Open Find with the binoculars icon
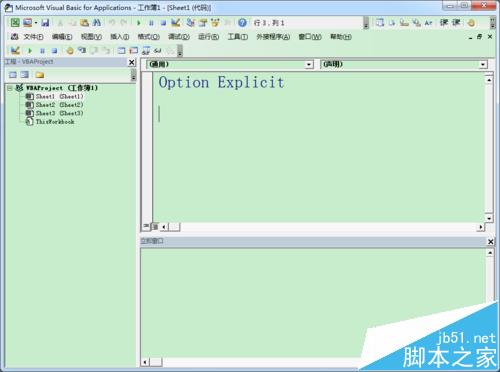Viewport: 500px width, 372px height. pos(97,23)
